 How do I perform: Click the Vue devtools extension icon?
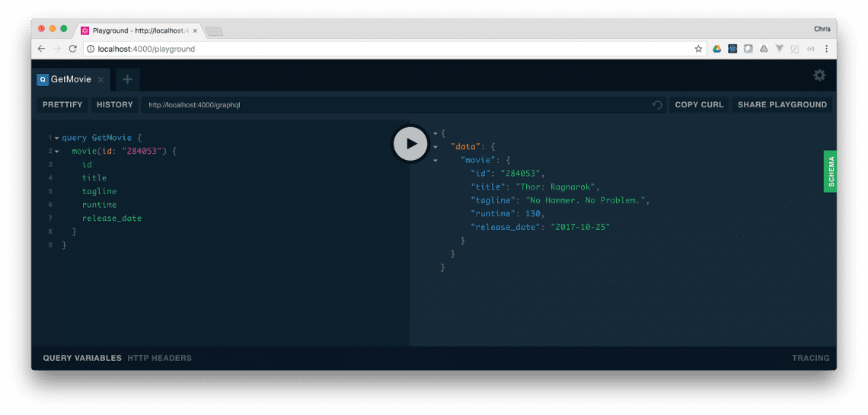click(780, 49)
